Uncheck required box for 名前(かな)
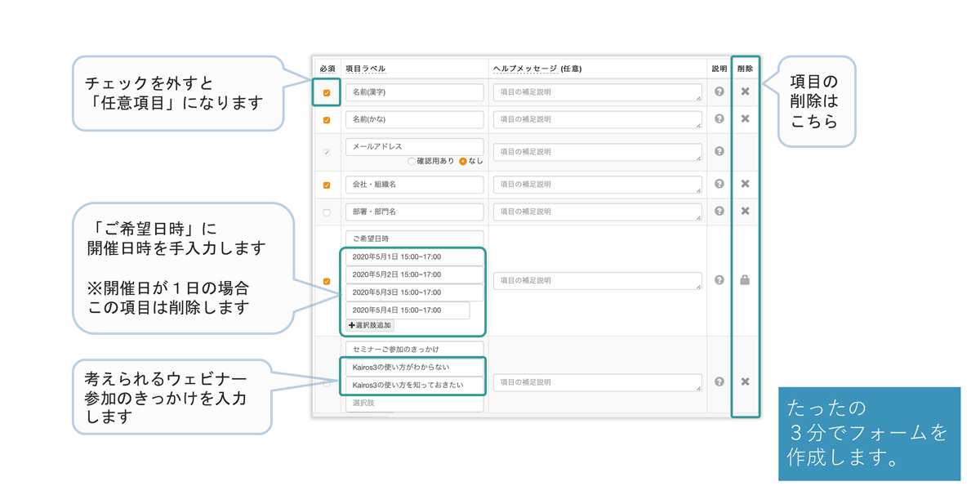 pos(327,120)
